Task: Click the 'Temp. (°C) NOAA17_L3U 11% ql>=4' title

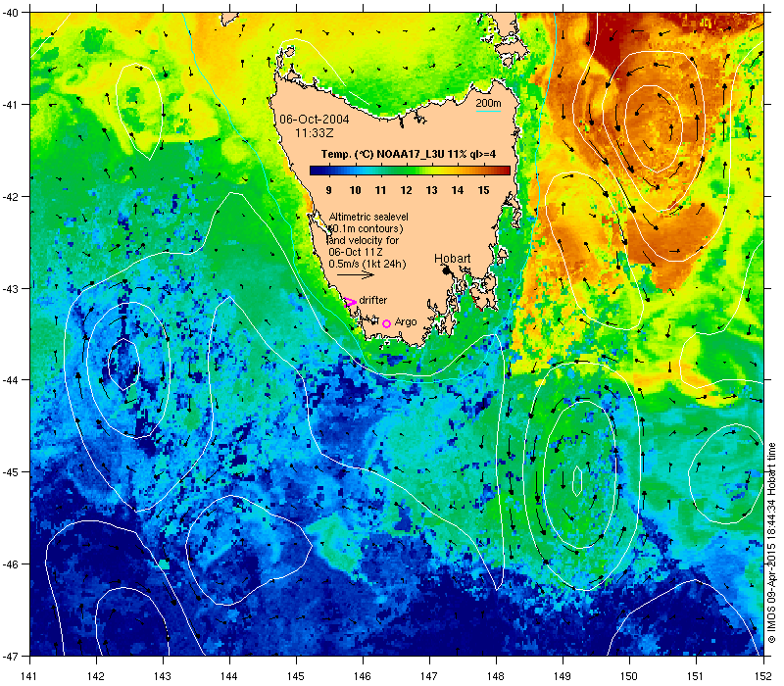Action: click(x=409, y=154)
